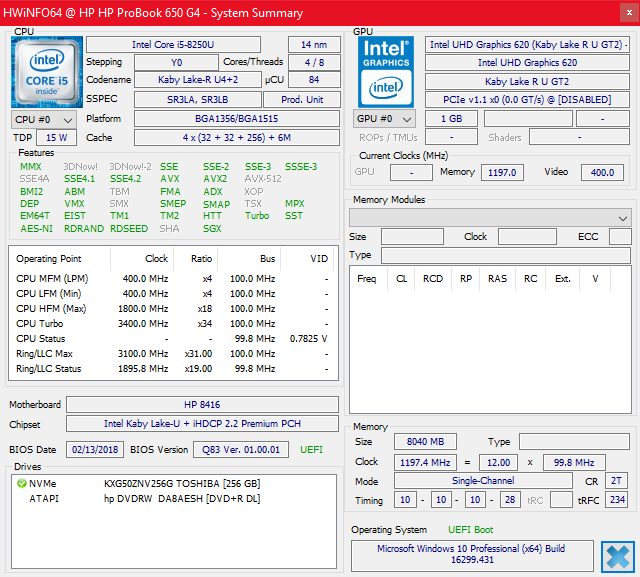The width and height of the screenshot is (640, 577).
Task: Click the RAS column header in timings table
Action: (497, 279)
